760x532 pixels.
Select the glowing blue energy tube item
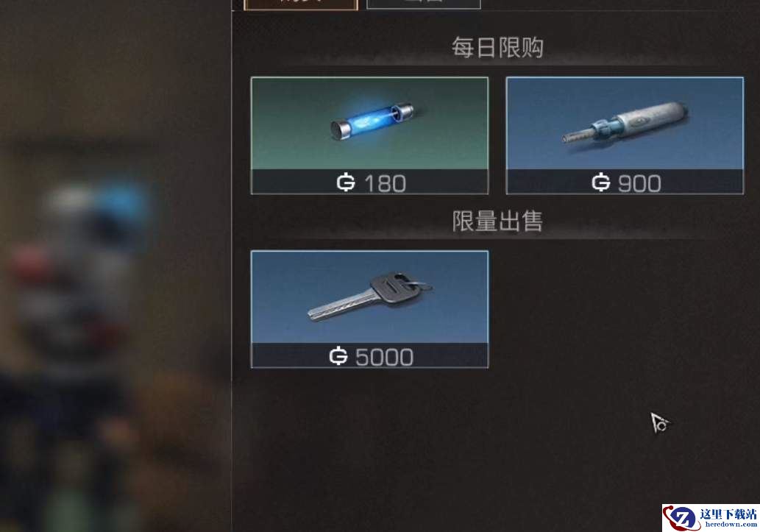coord(372,121)
